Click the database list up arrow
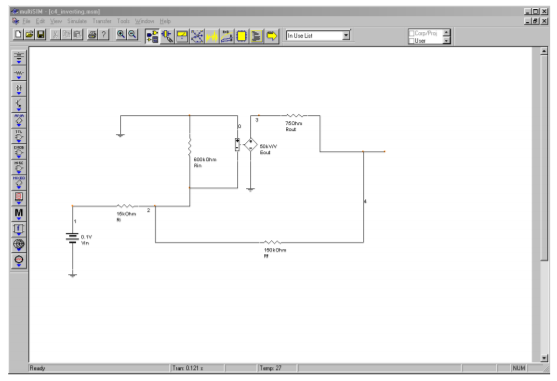Screen dimensions: 557x381 (447, 33)
